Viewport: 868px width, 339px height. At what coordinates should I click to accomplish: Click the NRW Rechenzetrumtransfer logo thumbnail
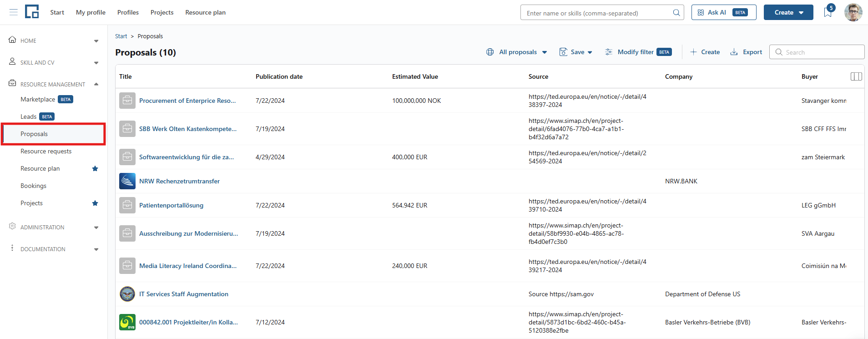[x=127, y=181]
